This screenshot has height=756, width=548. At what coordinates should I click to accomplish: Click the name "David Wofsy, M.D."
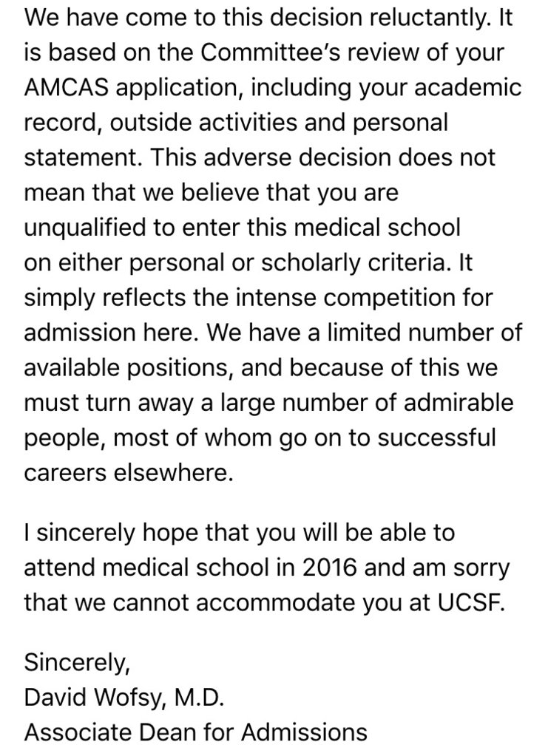[124, 697]
